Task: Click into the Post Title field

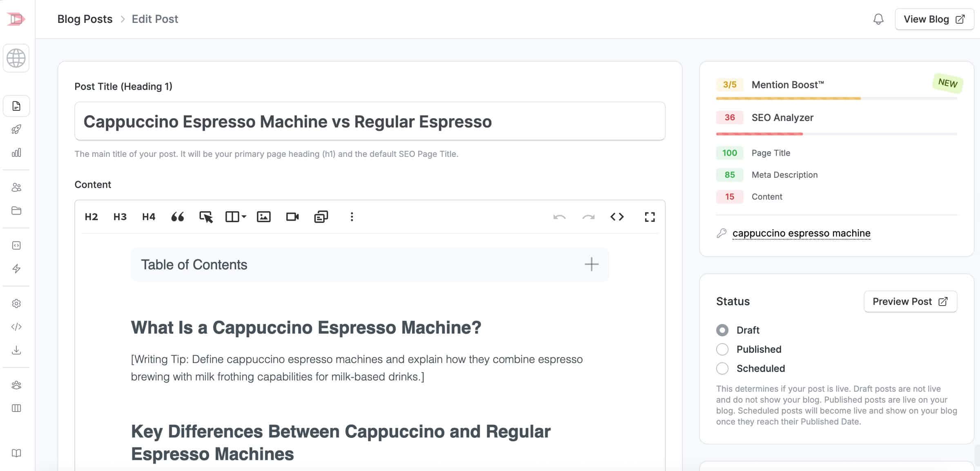Action: 370,121
